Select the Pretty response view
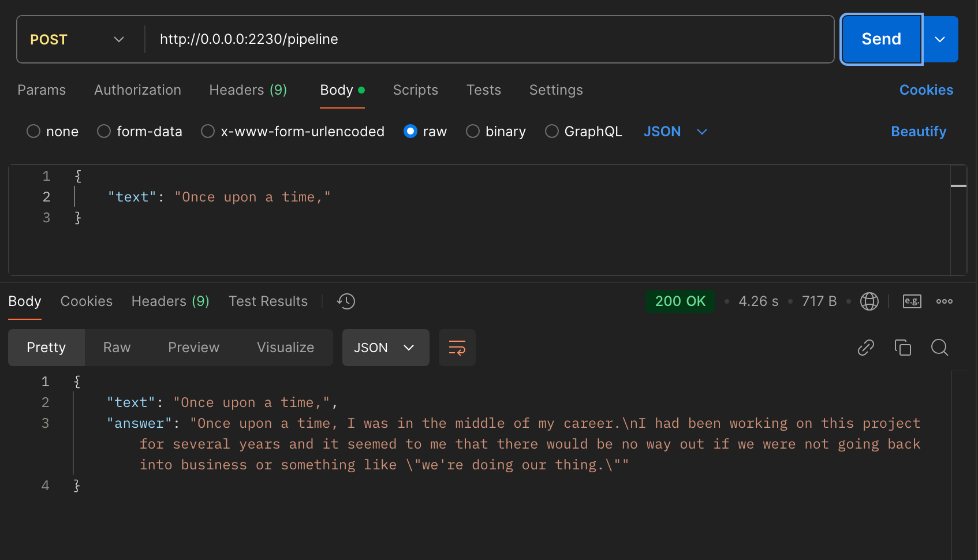 (x=46, y=348)
